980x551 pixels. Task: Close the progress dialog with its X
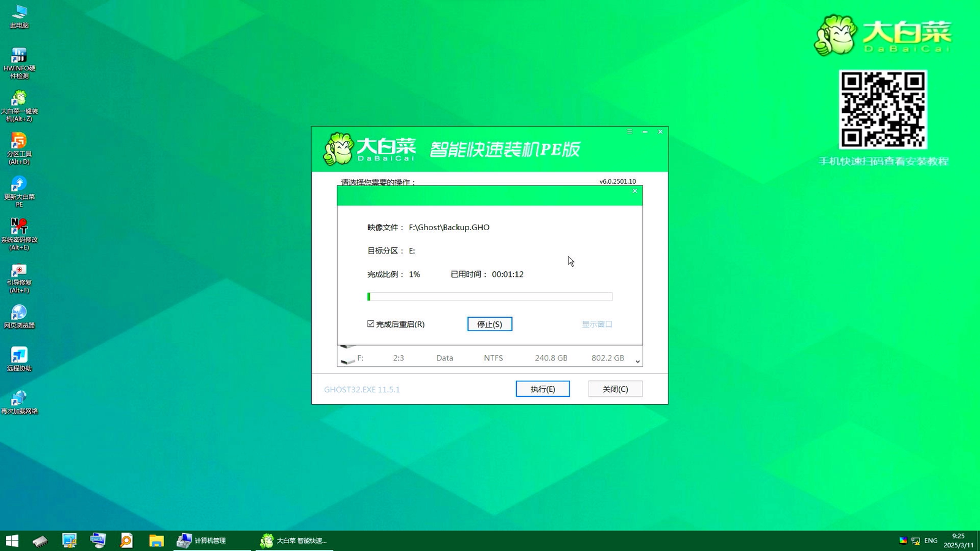tap(635, 191)
